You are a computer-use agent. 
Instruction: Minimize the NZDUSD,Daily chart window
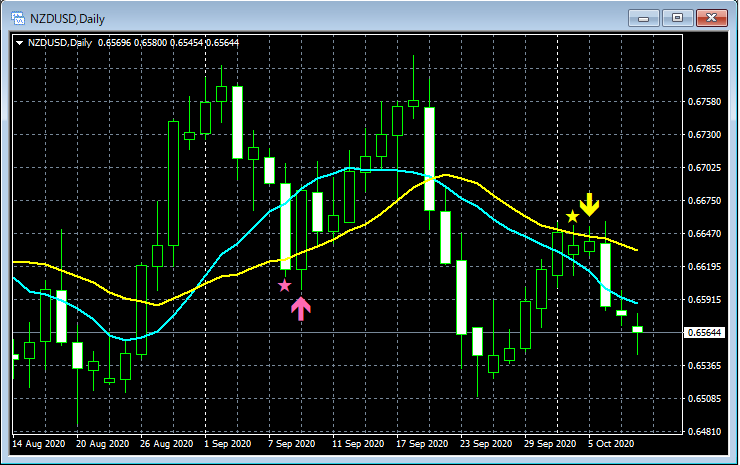click(643, 18)
